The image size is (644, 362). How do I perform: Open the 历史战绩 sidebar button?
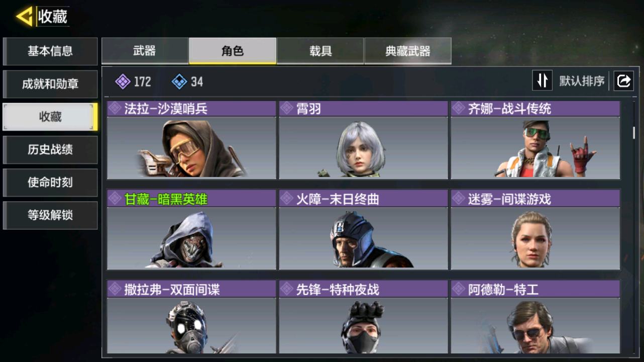pos(50,150)
